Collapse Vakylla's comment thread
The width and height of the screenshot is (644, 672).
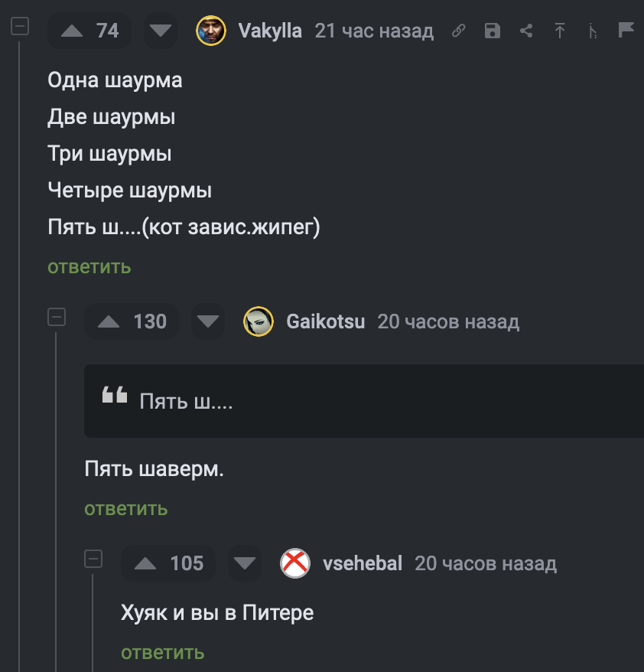[x=20, y=25]
